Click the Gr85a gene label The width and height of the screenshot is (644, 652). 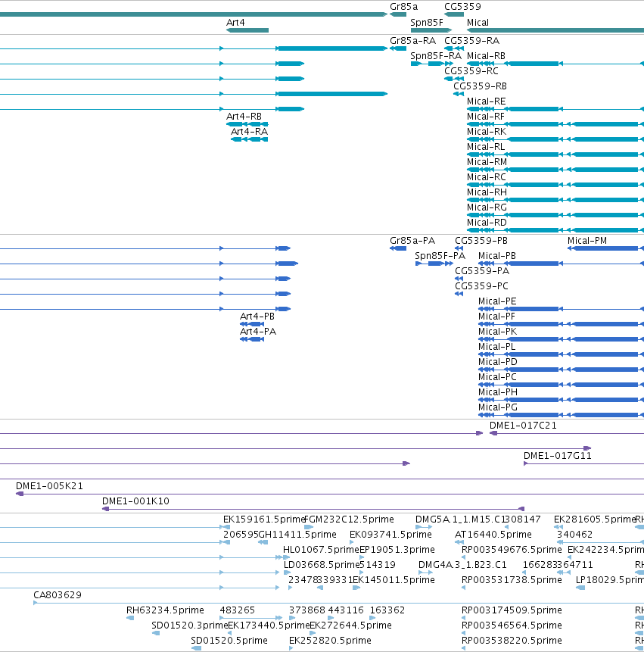[x=403, y=7]
